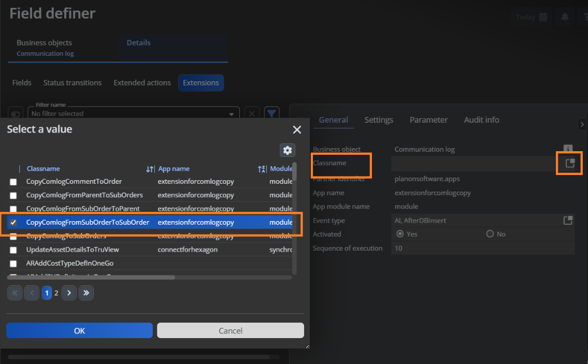Click the dialog's horizontal scrollbar
588x364 pixels.
91,278
